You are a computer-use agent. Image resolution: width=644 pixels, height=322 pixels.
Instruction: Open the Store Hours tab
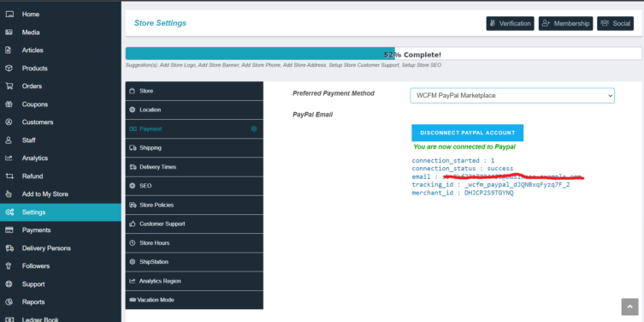[194, 243]
